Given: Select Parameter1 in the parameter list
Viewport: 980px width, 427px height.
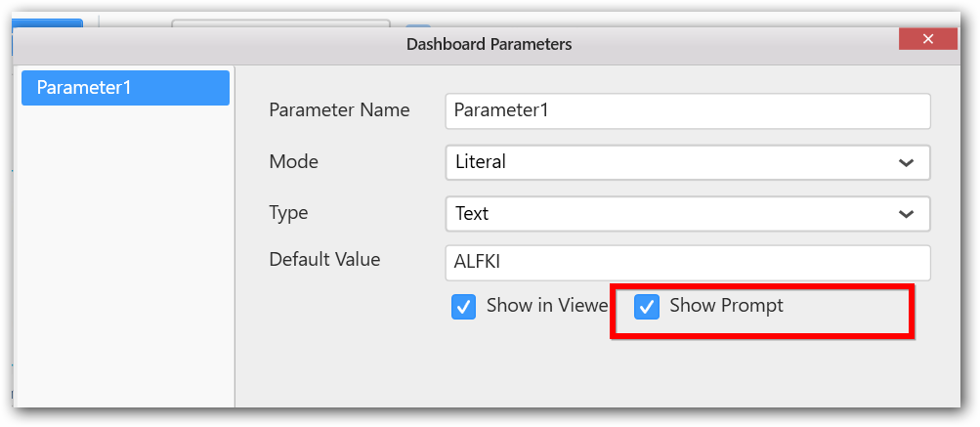Looking at the screenshot, I should (125, 88).
